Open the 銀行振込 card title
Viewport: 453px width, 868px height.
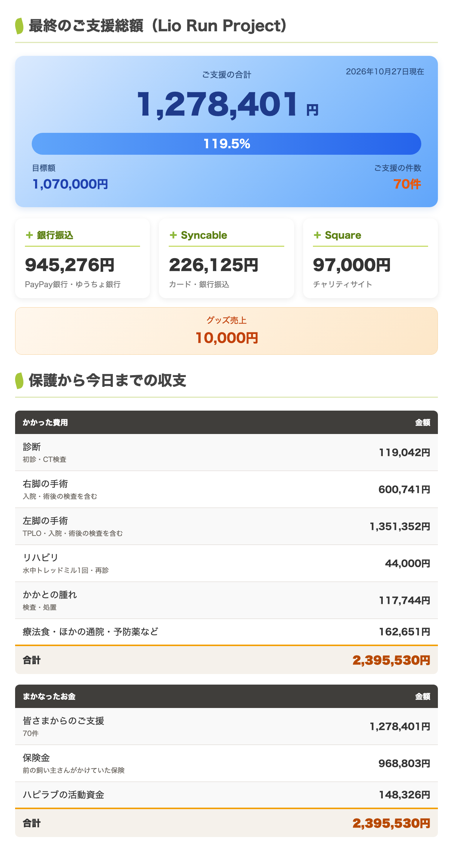pos(55,235)
